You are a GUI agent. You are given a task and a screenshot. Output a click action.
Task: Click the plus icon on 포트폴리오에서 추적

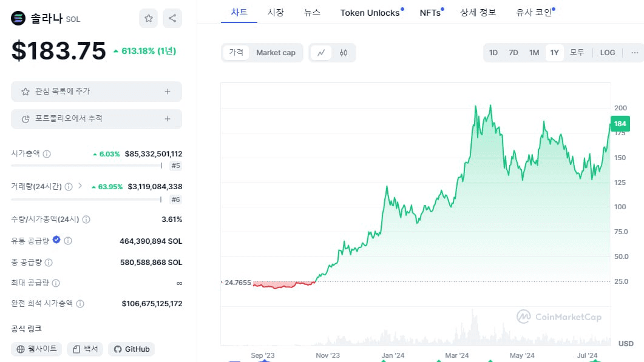click(x=168, y=119)
